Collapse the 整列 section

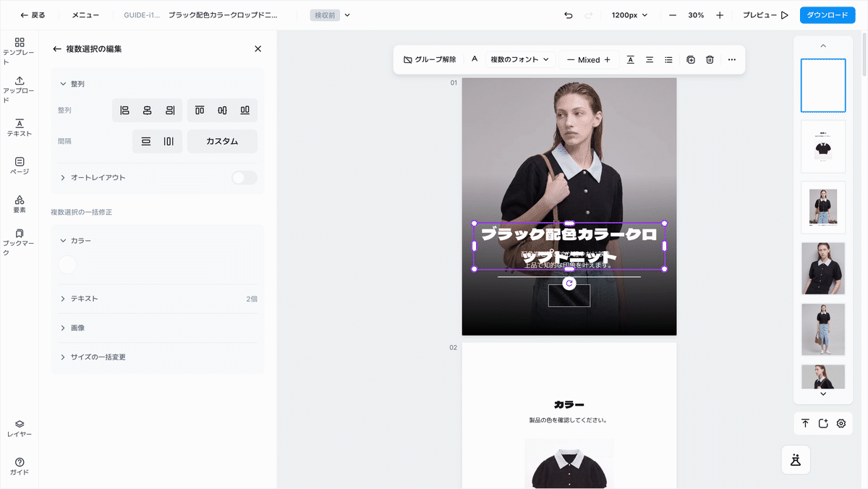63,84
